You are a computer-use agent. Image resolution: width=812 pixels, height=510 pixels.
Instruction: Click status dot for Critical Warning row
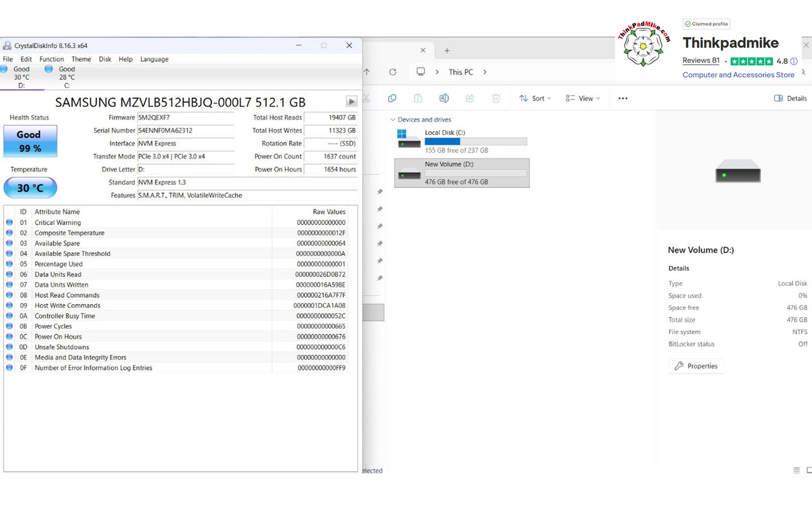(x=10, y=222)
